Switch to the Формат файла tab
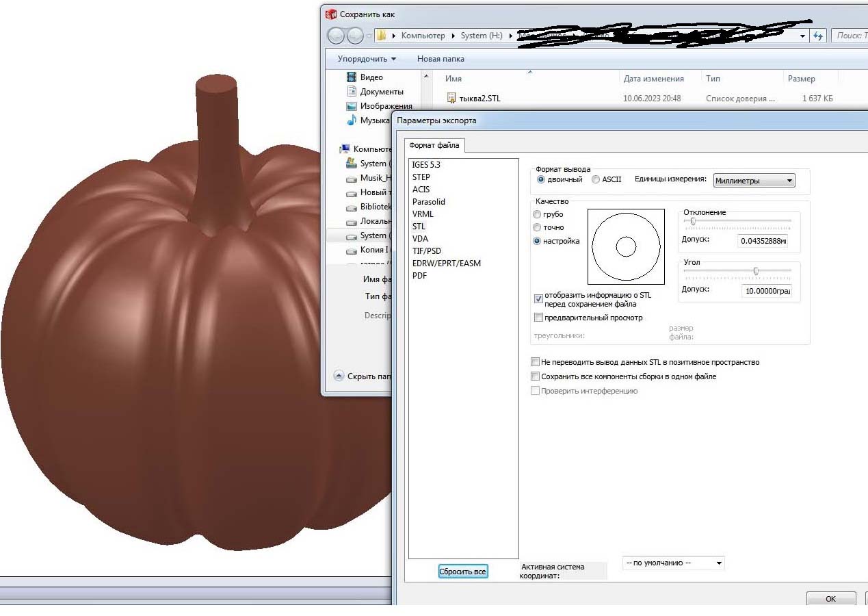Viewport: 868px width, 616px height. (435, 145)
